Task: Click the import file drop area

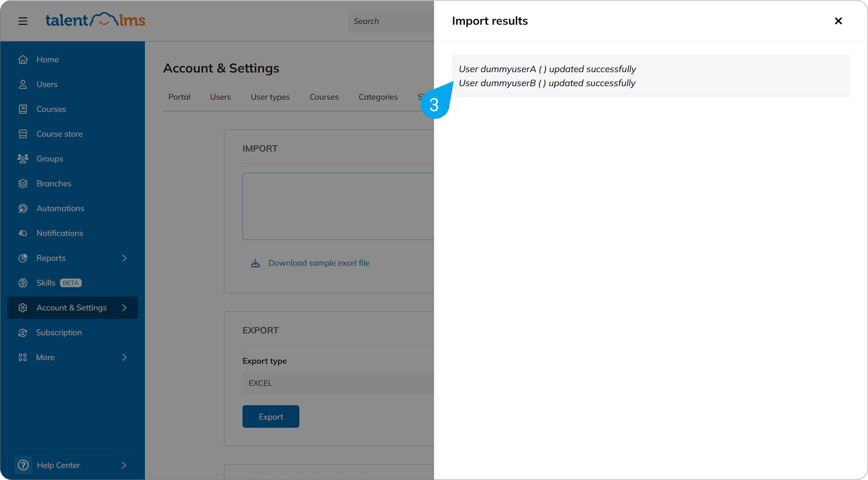Action: tap(338, 206)
